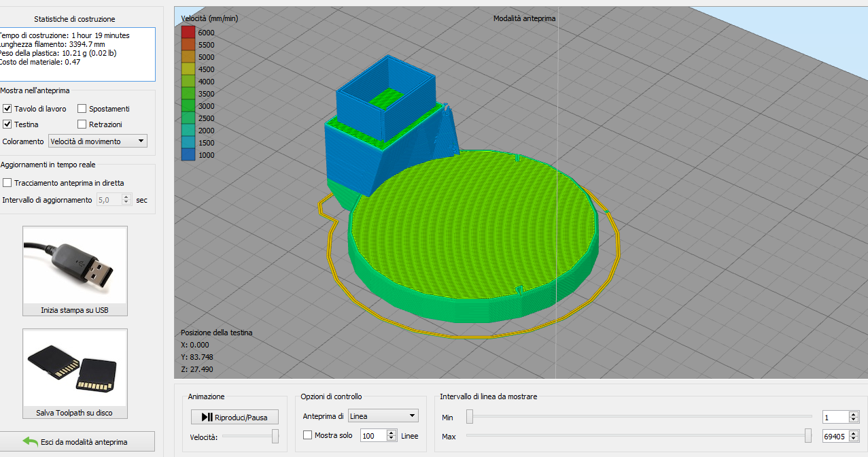Enable the Spostamenti checkbox
Viewport: 868px width, 457px height.
coord(82,109)
